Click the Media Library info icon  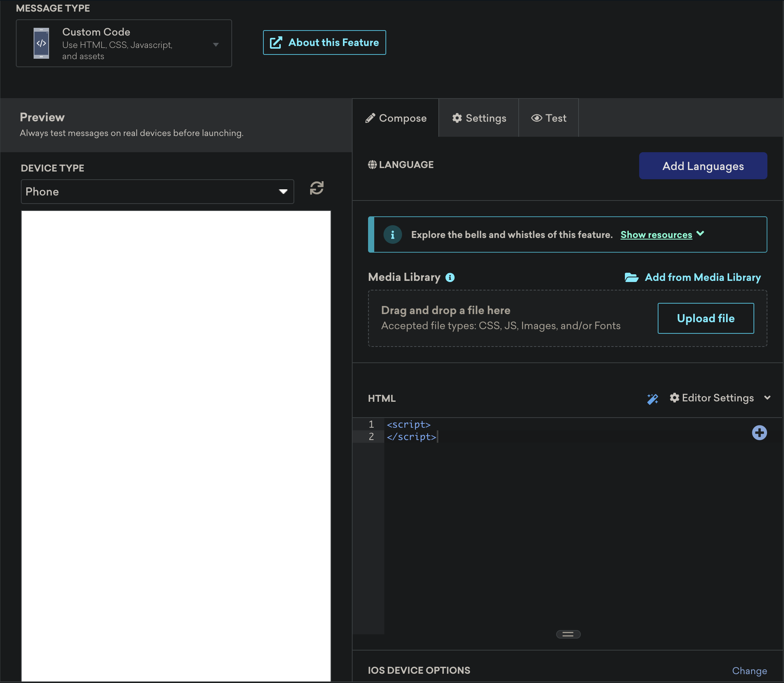pos(450,277)
